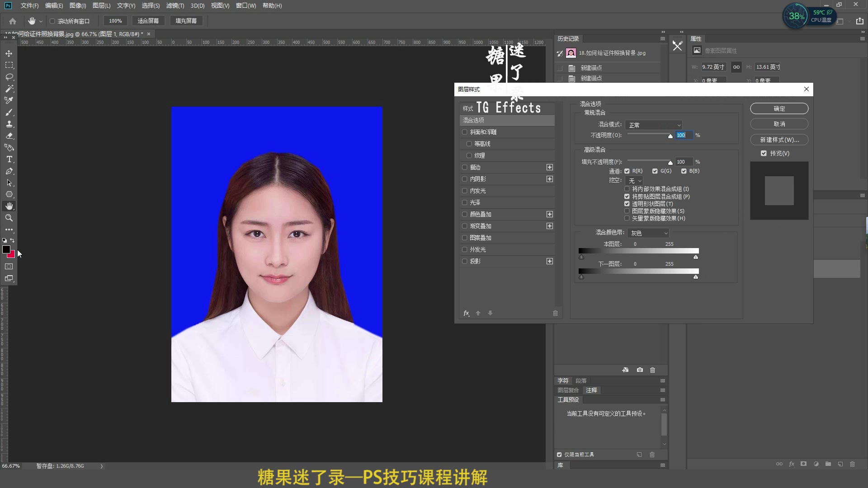Click the 适合屏幕 button
This screenshot has width=868, height=488.
pos(148,21)
